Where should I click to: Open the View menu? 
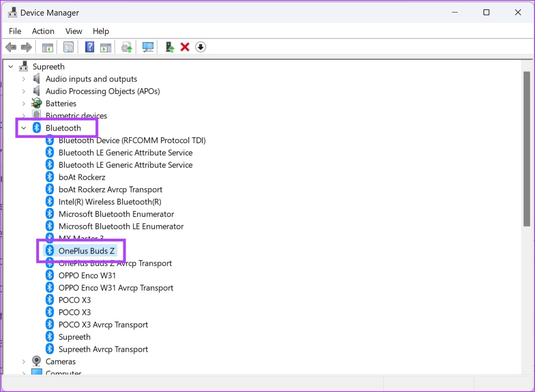73,31
